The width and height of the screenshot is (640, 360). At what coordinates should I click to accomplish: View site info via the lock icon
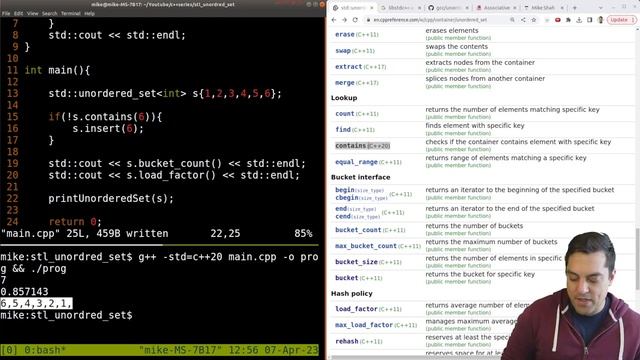tap(368, 20)
